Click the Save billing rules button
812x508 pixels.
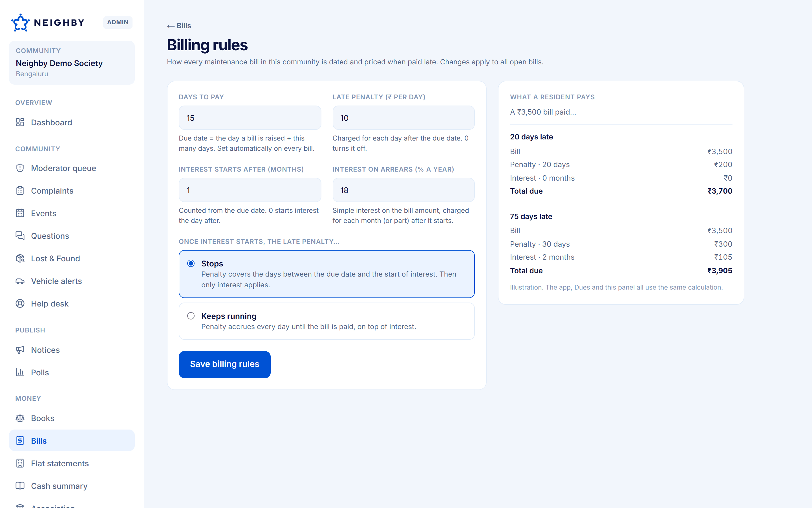pos(224,364)
